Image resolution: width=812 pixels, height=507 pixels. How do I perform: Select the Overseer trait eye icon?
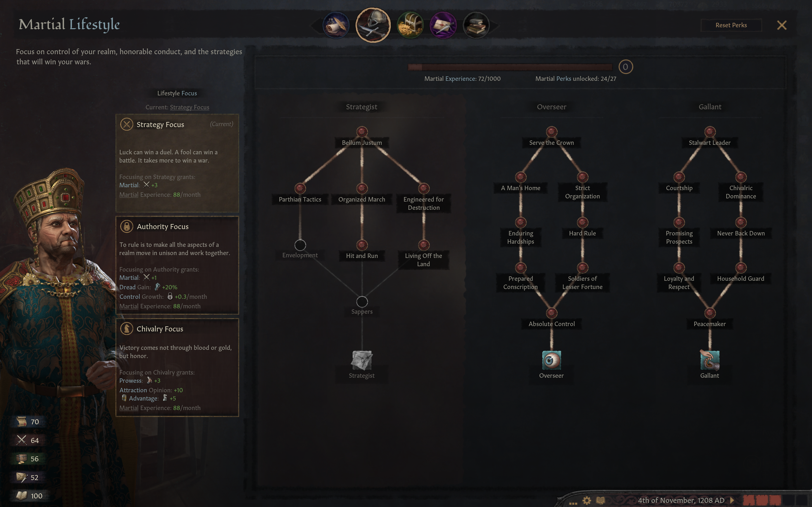click(x=551, y=360)
